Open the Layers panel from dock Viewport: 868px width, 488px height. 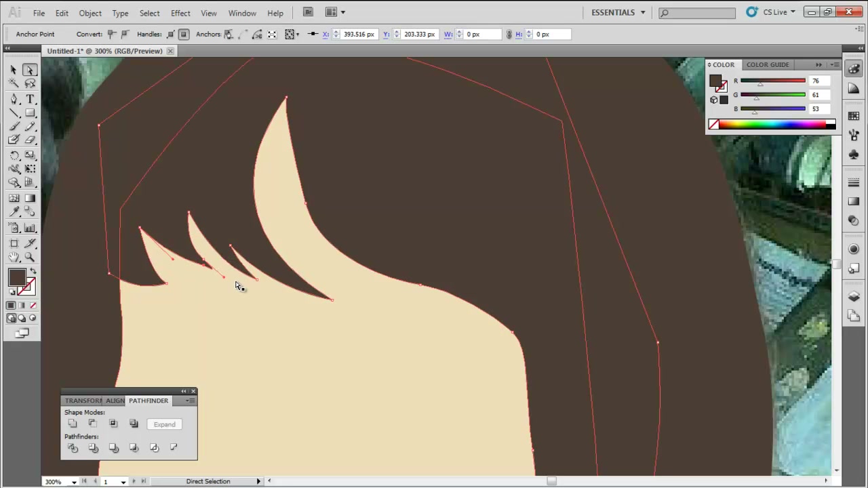coord(854,297)
